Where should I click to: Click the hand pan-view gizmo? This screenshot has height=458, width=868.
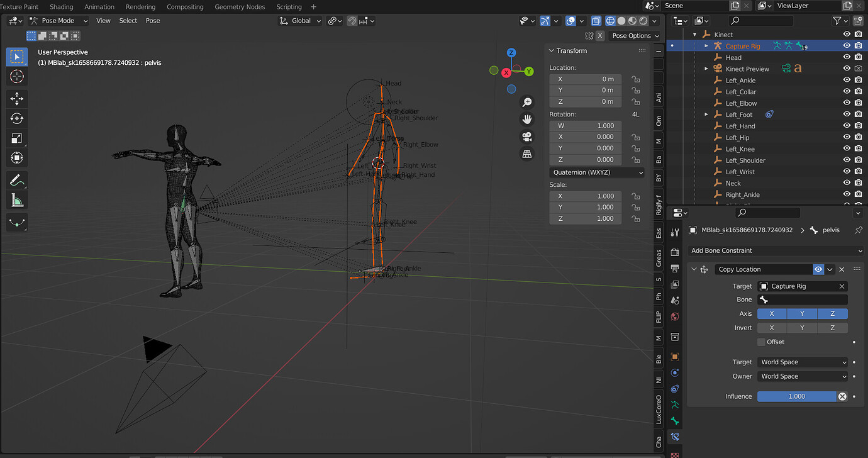click(x=527, y=119)
